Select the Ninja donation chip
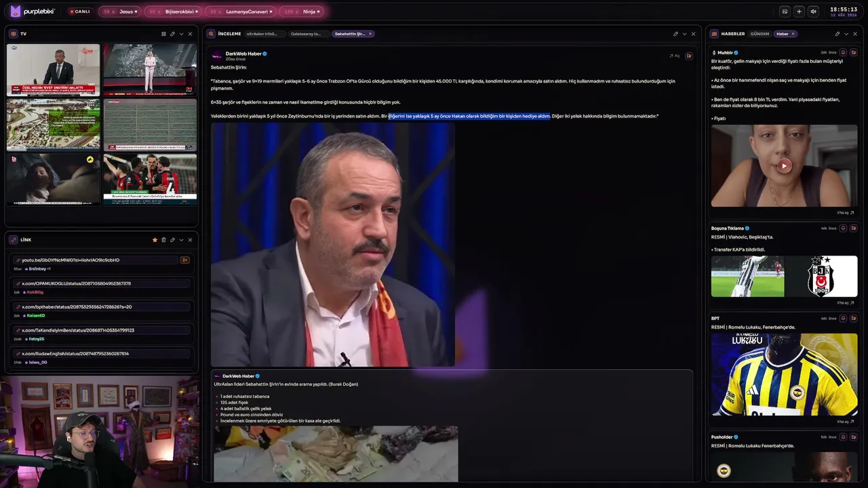 pyautogui.click(x=301, y=12)
